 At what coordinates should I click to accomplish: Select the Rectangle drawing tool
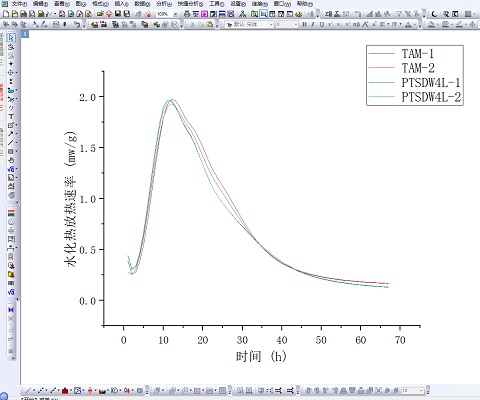[11, 151]
